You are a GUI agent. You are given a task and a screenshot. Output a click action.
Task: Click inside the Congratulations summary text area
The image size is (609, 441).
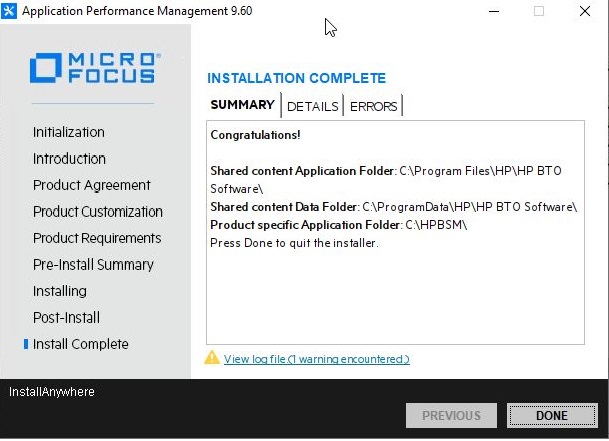coord(395,290)
